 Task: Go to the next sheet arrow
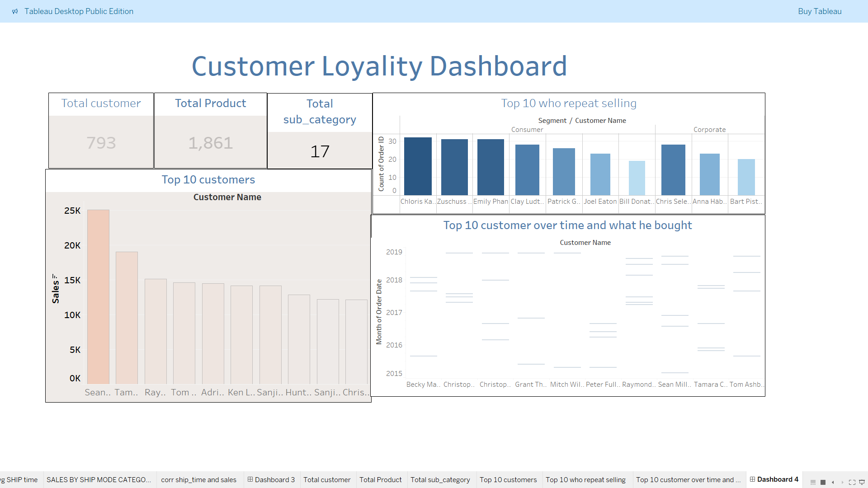pos(842,482)
